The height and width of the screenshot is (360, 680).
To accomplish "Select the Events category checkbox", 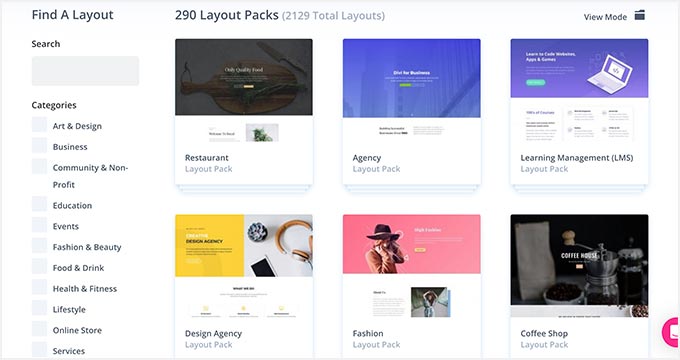I will (x=39, y=225).
